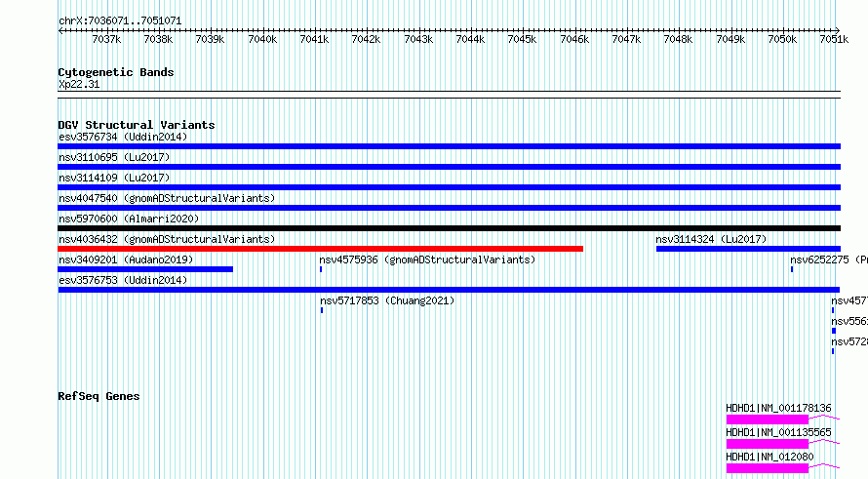Select the magenta HDHD1 NM_001135565 exon block
Viewport: 868px width, 479px height.
(768, 444)
